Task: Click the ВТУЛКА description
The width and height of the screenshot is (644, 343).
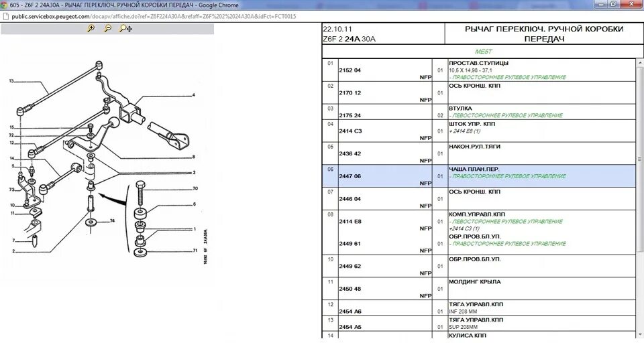Action: coord(460,109)
